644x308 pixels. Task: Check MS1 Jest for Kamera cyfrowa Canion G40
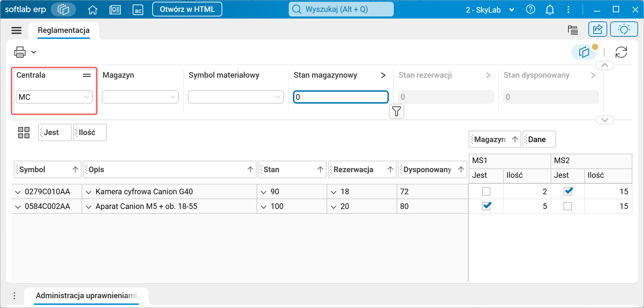coord(486,191)
